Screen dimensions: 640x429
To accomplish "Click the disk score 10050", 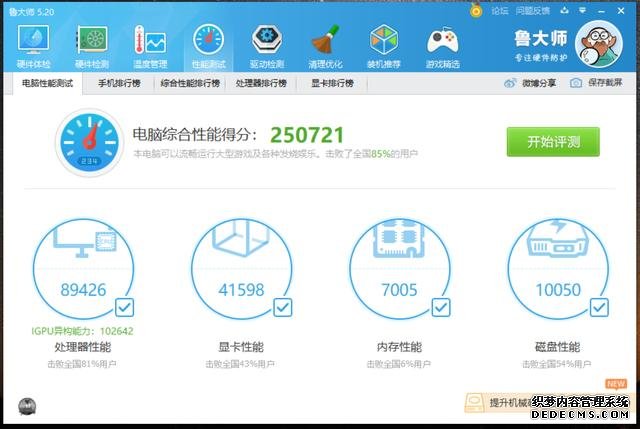I will pos(558,290).
